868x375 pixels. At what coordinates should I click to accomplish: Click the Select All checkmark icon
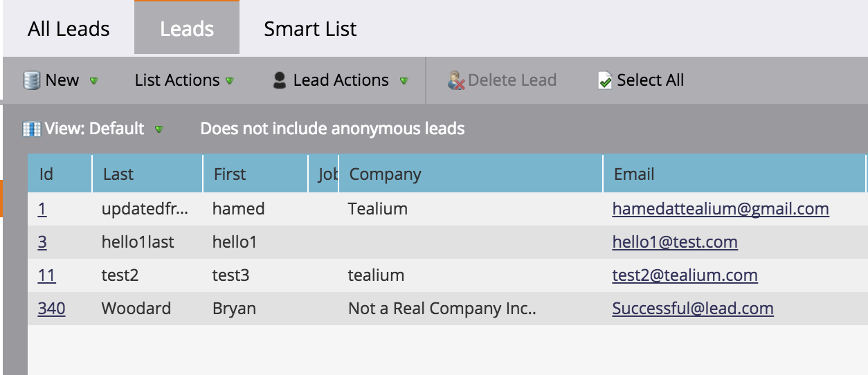tap(605, 81)
